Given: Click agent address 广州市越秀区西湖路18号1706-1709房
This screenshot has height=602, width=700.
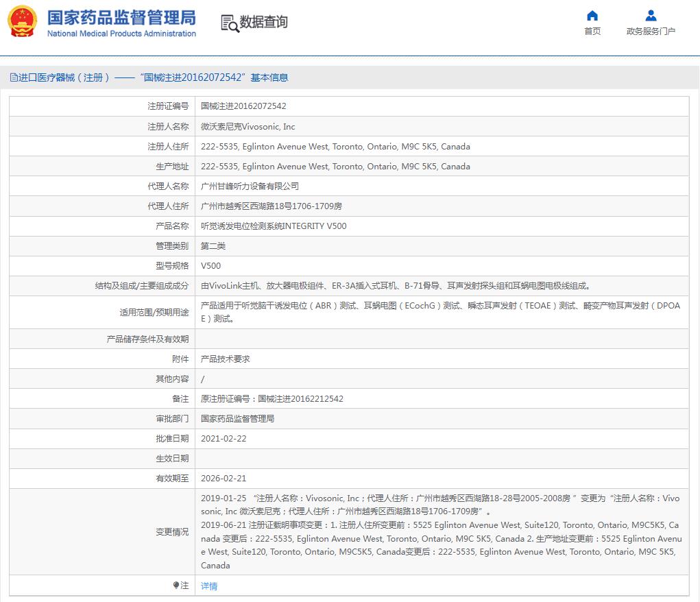Looking at the screenshot, I should click(x=271, y=206).
